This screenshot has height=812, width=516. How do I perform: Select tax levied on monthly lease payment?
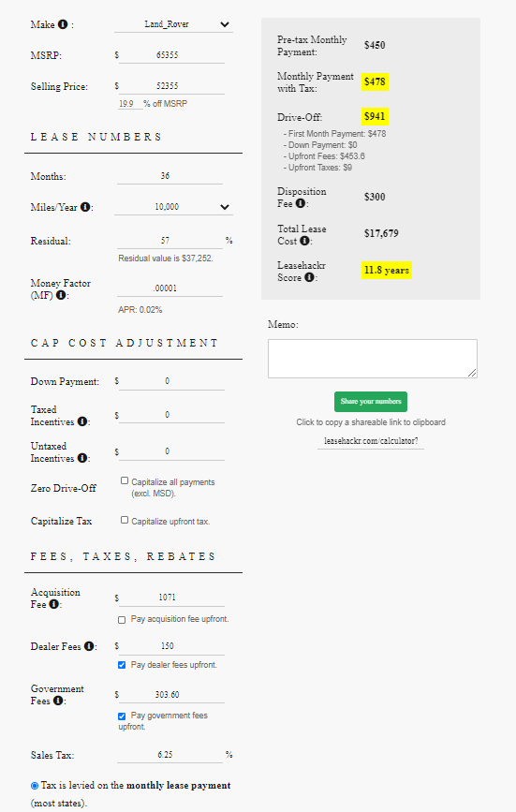pyautogui.click(x=35, y=786)
